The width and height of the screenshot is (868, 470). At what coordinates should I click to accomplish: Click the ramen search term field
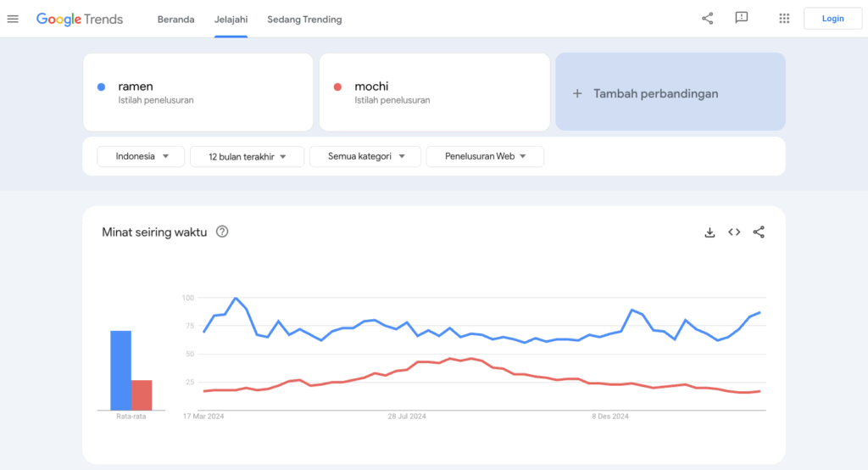click(198, 92)
